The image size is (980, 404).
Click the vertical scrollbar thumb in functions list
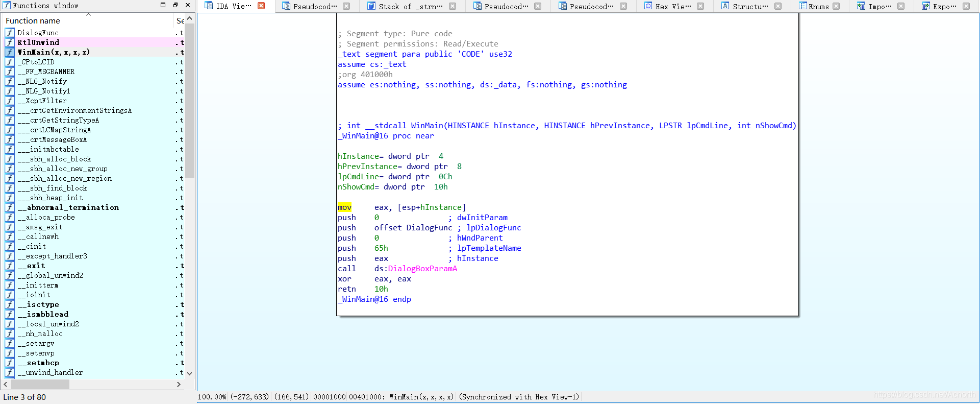click(190, 101)
